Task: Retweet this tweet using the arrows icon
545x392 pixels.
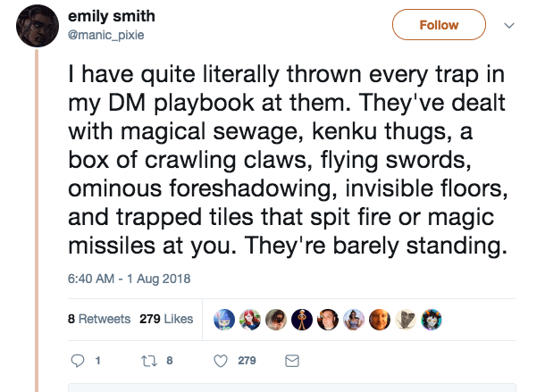Action: pyautogui.click(x=150, y=361)
